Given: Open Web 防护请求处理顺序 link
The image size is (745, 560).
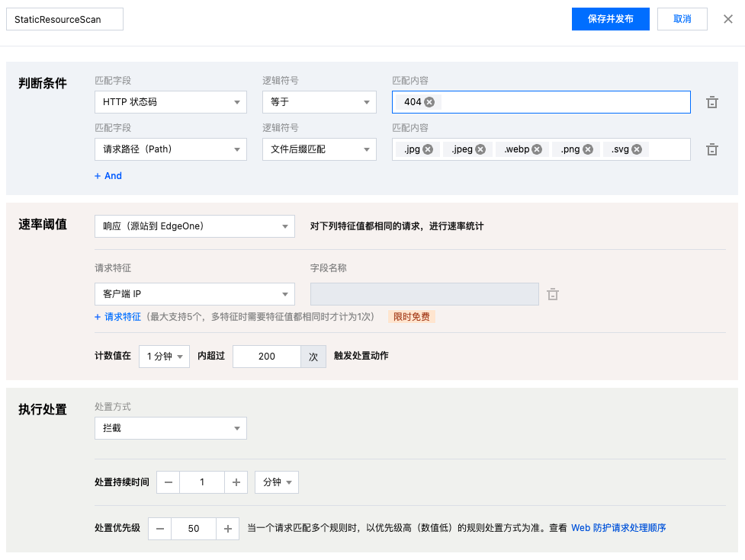Looking at the screenshot, I should (x=618, y=528).
